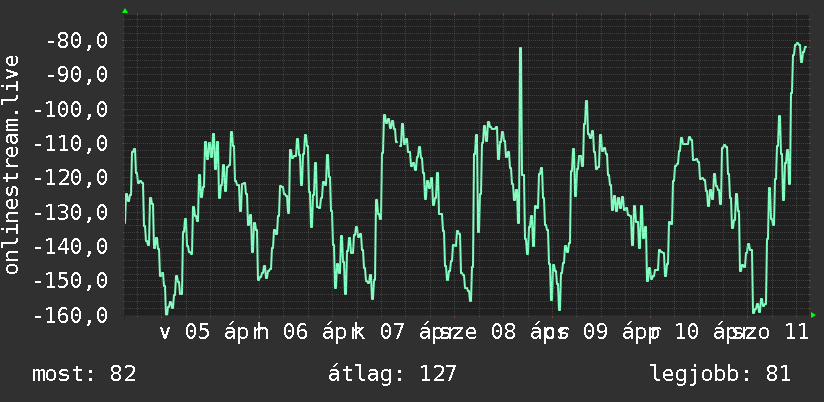The width and height of the screenshot is (824, 402).
Task: Click the 'most: 82' current value text
Action: [x=84, y=374]
